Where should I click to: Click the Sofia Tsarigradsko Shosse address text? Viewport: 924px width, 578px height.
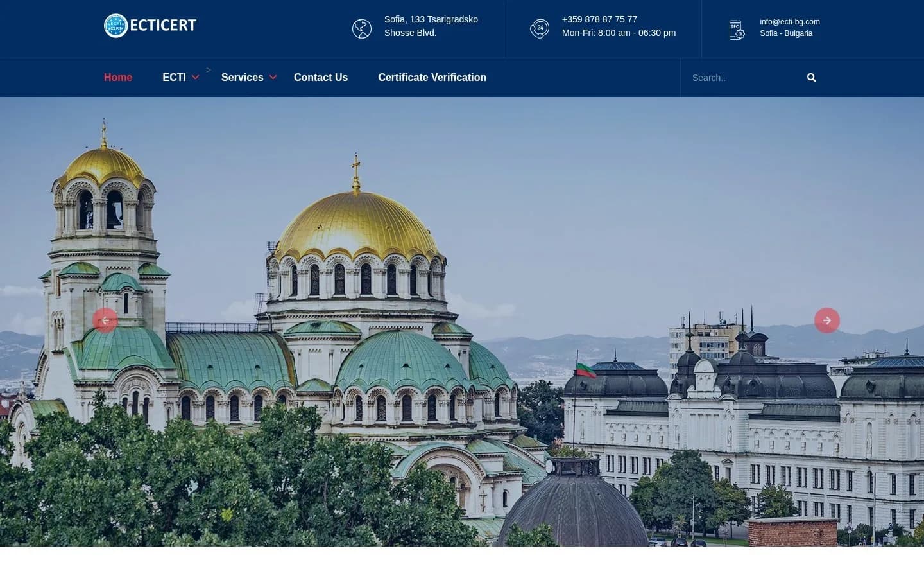tap(431, 26)
